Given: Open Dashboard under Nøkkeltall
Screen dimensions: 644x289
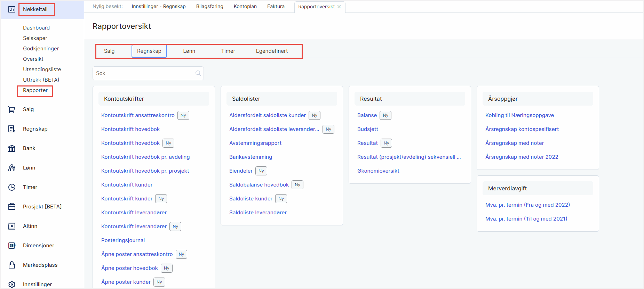Looking at the screenshot, I should click(36, 28).
